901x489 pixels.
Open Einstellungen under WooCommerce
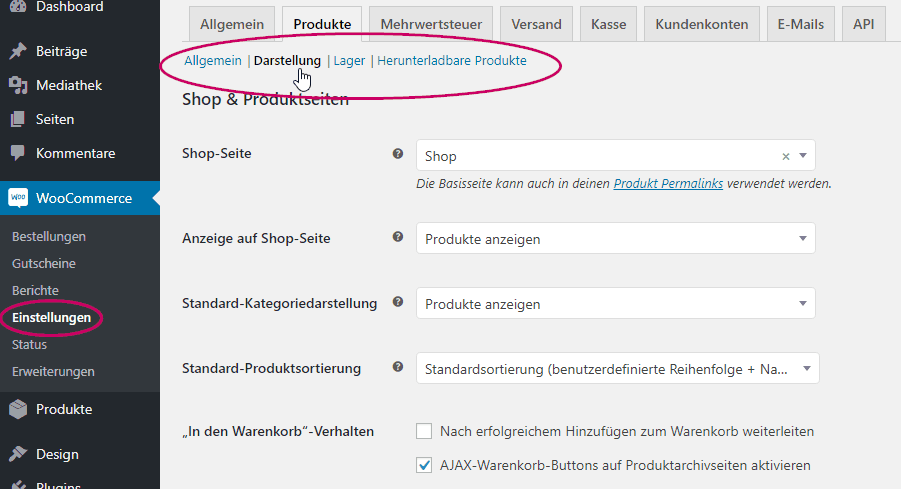coord(51,317)
